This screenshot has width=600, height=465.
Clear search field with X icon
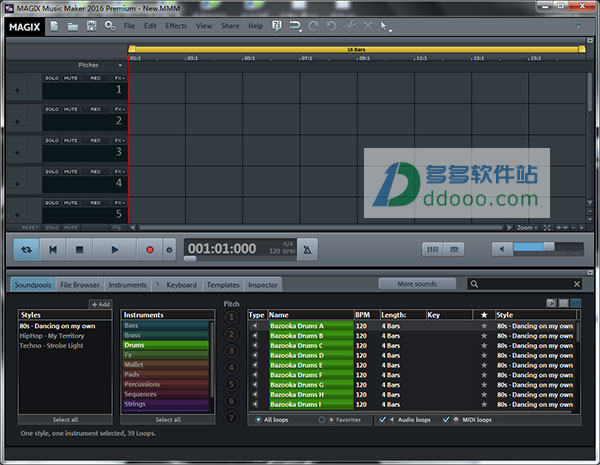pos(577,284)
